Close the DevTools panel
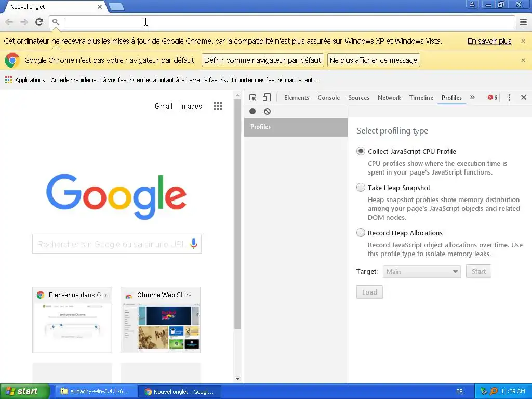The width and height of the screenshot is (532, 399). pyautogui.click(x=524, y=97)
